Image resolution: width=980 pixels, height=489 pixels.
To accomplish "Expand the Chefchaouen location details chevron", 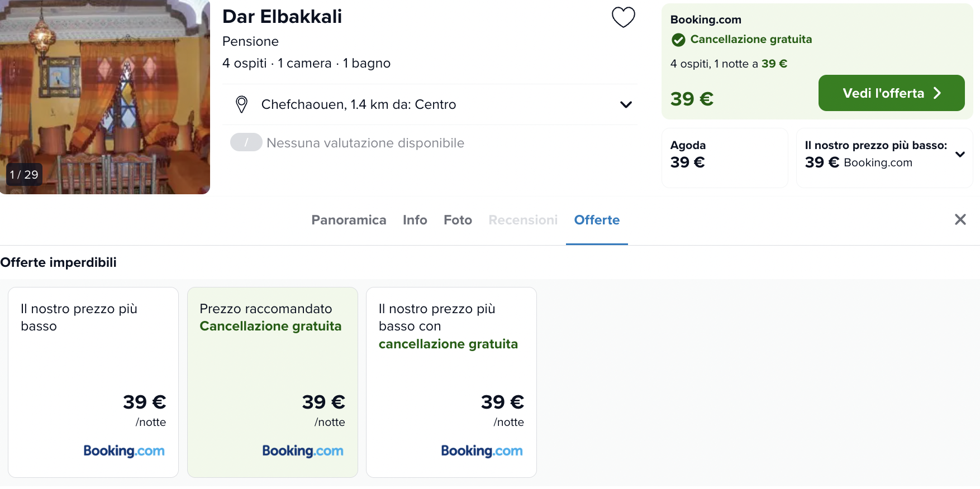I will click(626, 104).
